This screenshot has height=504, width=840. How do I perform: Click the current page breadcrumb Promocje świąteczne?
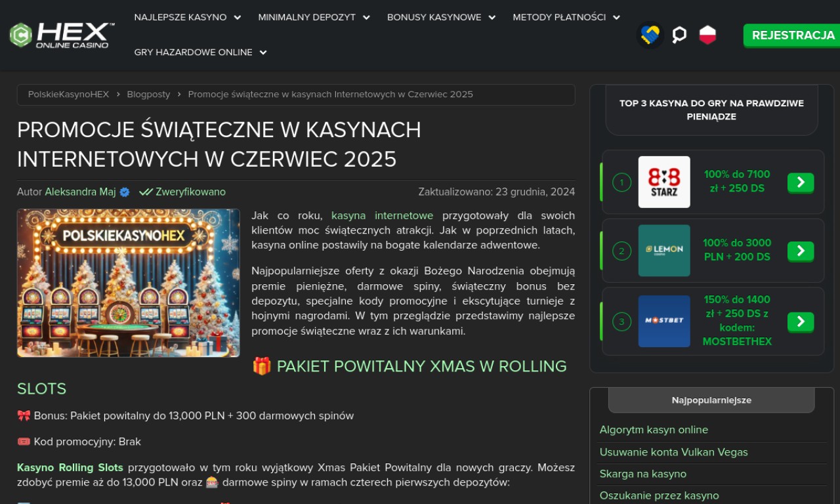coord(330,94)
